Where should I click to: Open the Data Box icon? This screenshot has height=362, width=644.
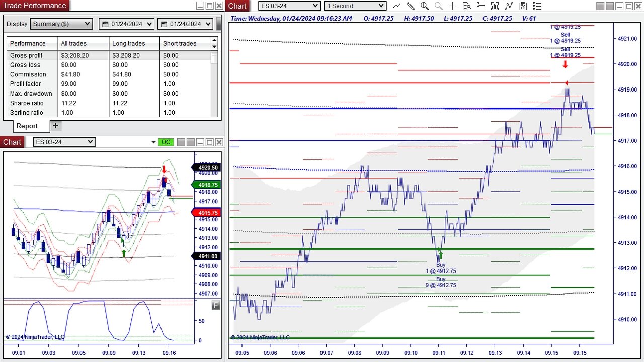click(466, 6)
